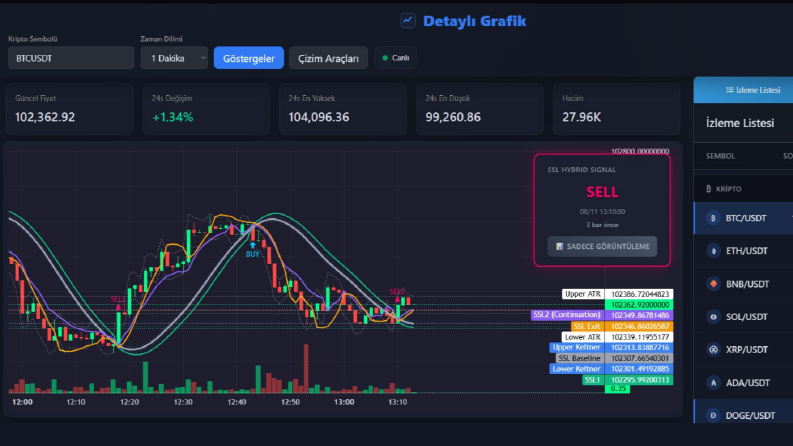The height and width of the screenshot is (446, 793).
Task: Click the Solana coin icon
Action: [x=713, y=317]
